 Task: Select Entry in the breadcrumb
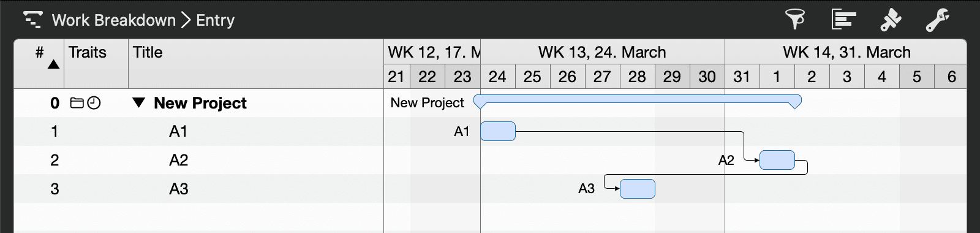coord(215,20)
